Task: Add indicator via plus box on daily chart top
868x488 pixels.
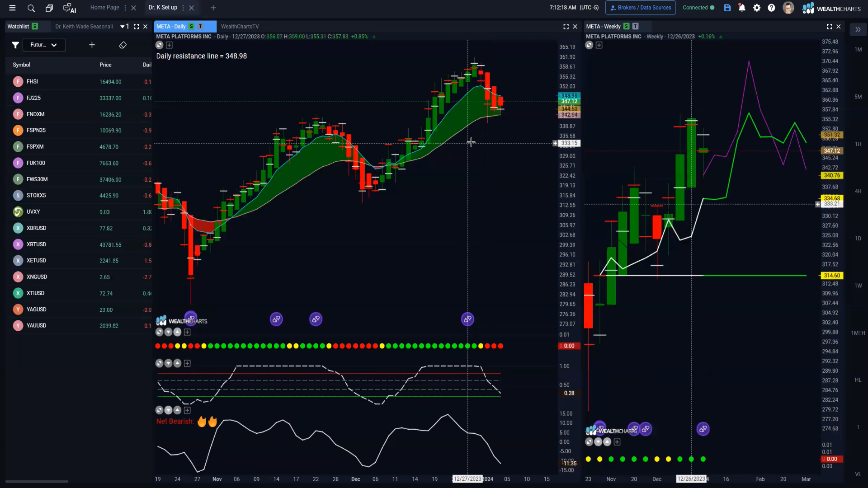Action: (169, 45)
